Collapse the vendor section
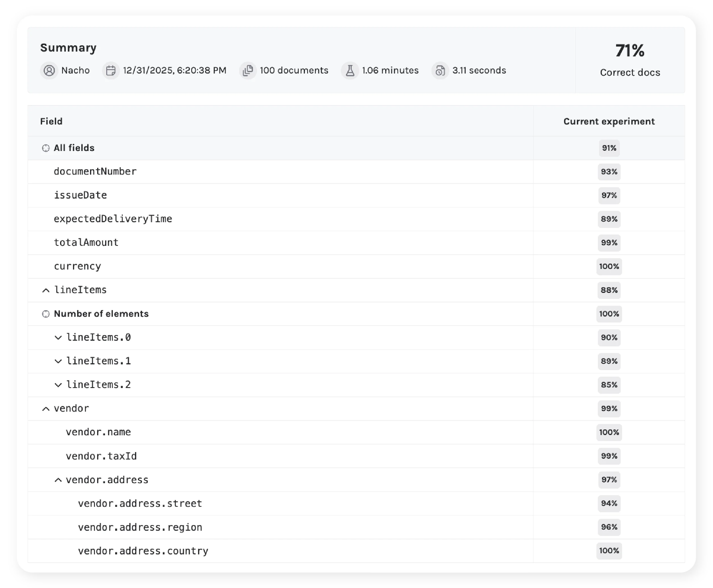Viewport: 713px width, 588px height. point(46,409)
